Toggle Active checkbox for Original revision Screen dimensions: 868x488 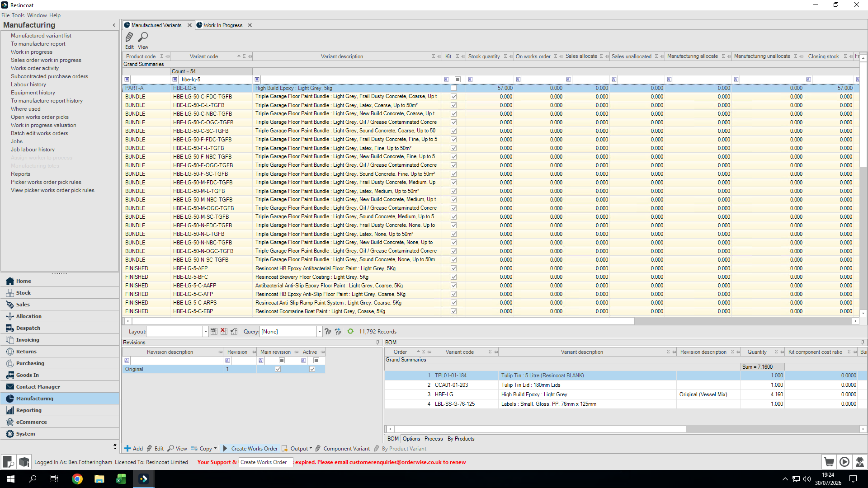312,369
